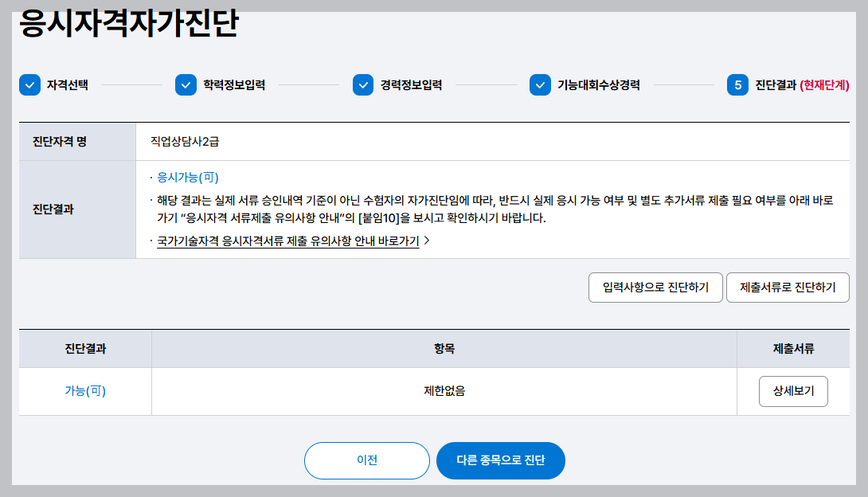Click the checkmark icon on 자격선택 step
This screenshot has height=497, width=868.
click(x=30, y=87)
